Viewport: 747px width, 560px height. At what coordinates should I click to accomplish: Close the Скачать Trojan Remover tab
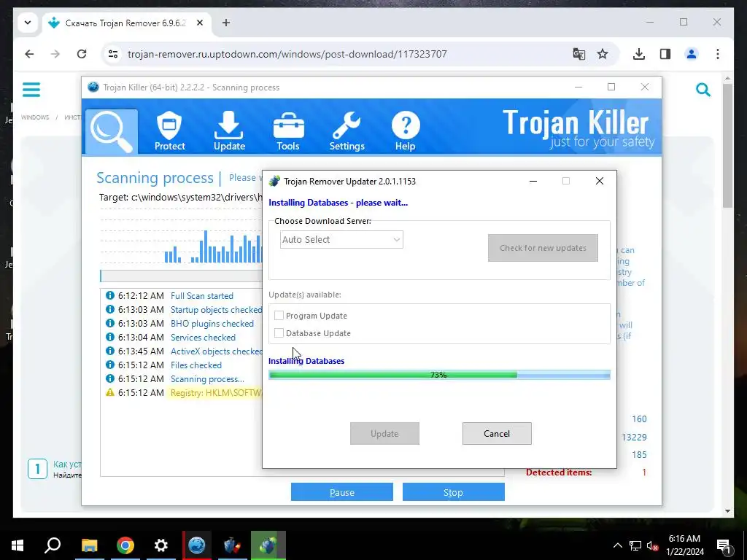tap(200, 23)
